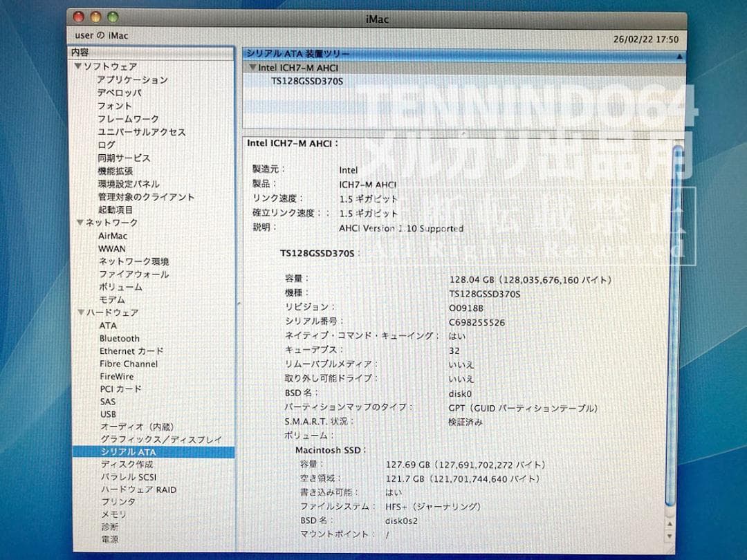Open USB in the hardware list
Screen dimensions: 747x560
(x=108, y=414)
